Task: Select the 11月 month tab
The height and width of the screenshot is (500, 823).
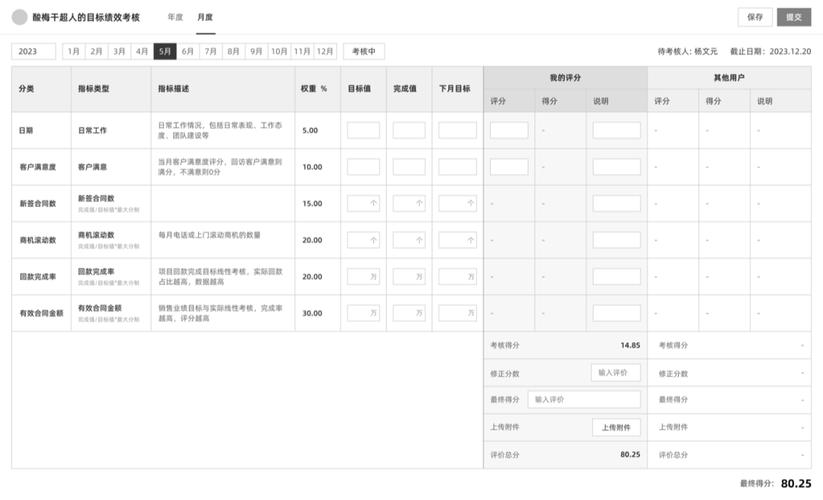Action: point(302,51)
